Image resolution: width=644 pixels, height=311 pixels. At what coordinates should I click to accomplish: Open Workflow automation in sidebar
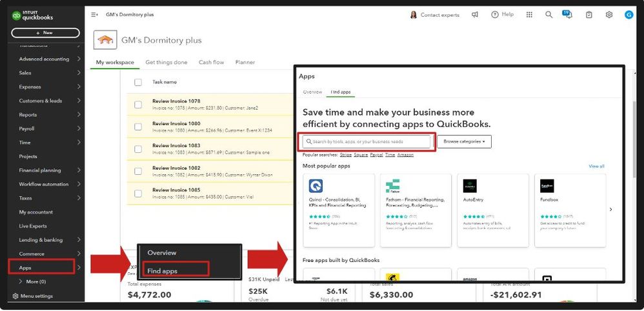(43, 184)
